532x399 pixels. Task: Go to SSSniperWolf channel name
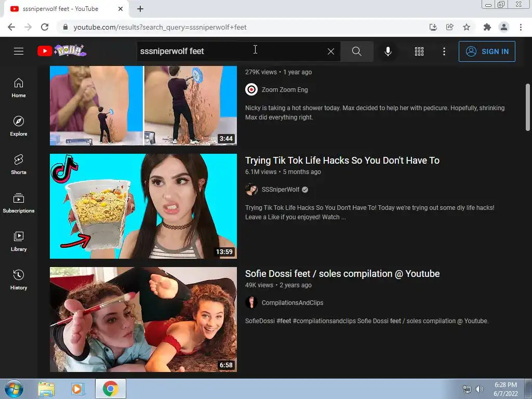click(280, 190)
